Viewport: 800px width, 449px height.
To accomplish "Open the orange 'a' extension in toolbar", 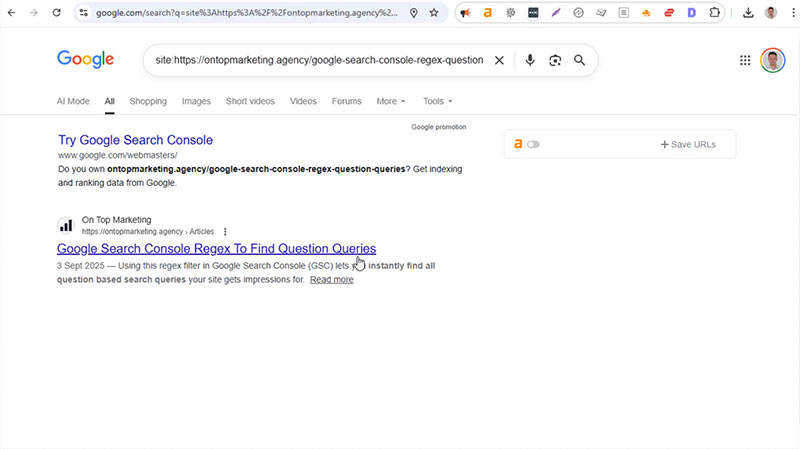I will (488, 13).
